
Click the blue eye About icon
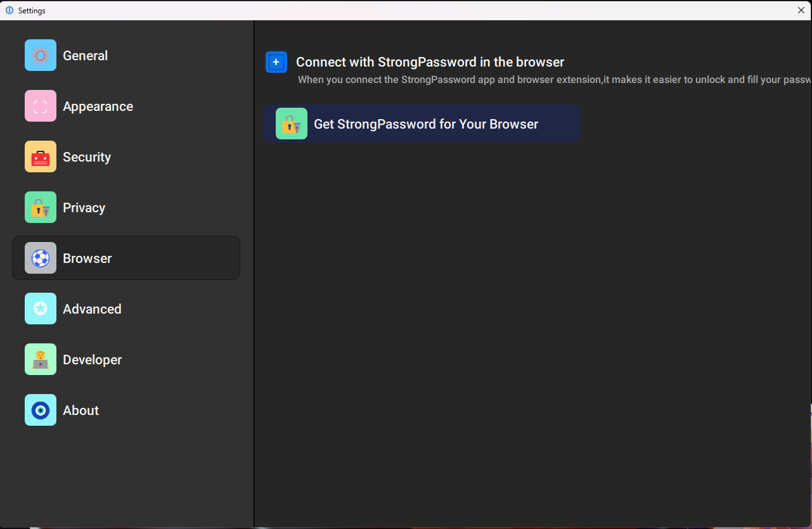41,410
